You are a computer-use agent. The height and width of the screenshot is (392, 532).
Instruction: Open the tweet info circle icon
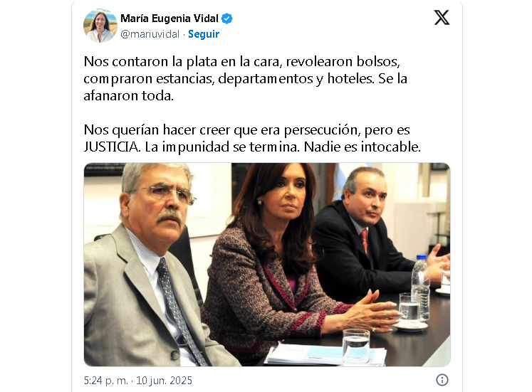coord(442,380)
